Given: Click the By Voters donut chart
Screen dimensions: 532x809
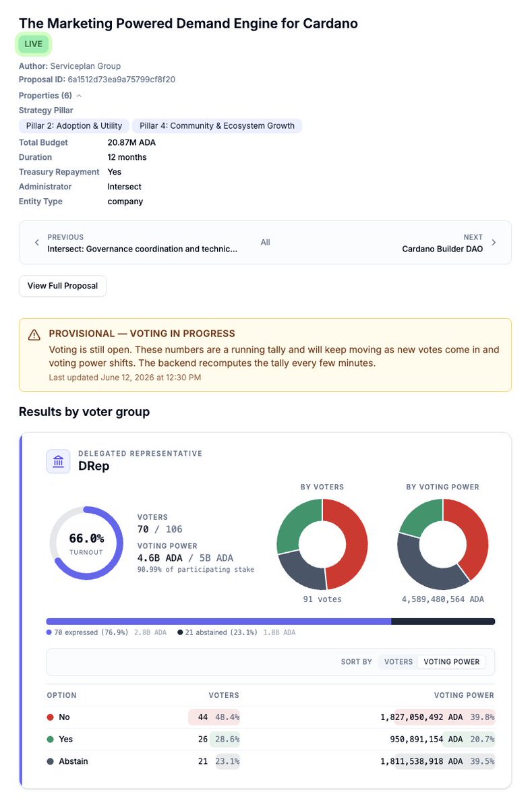Looking at the screenshot, I should [322, 543].
